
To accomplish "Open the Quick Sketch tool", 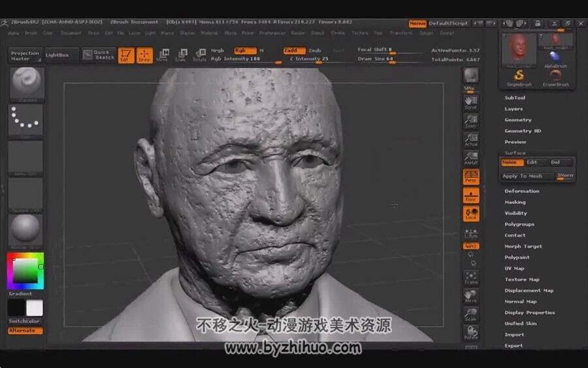I will point(98,55).
